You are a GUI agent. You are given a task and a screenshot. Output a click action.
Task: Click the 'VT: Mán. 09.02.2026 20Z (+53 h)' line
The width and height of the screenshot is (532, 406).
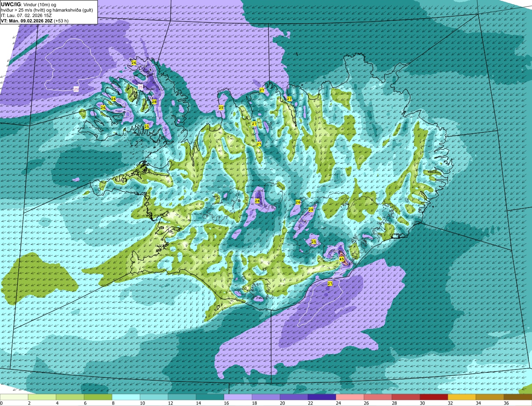point(34,21)
